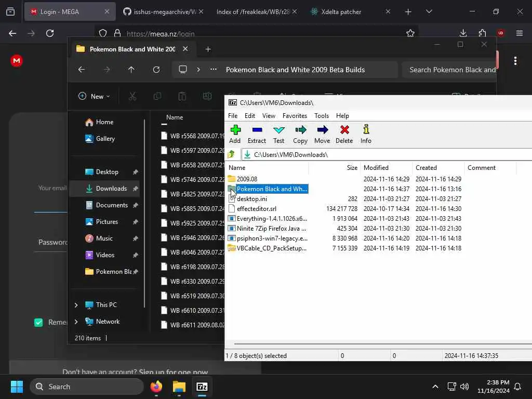
Task: Open the New dropdown in Explorer
Action: pyautogui.click(x=94, y=96)
